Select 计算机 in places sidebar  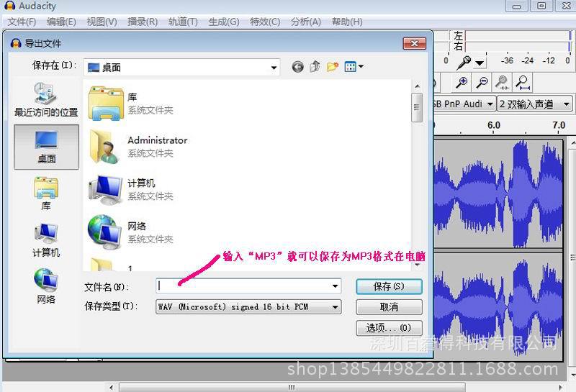[x=46, y=240]
